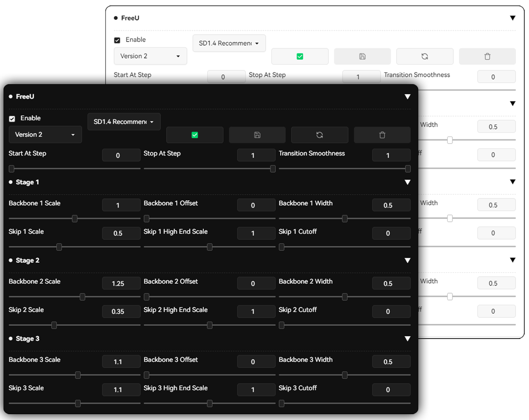Click green checkmark apply button in dark panel
Viewport: 529px width, 420px height.
(195, 135)
